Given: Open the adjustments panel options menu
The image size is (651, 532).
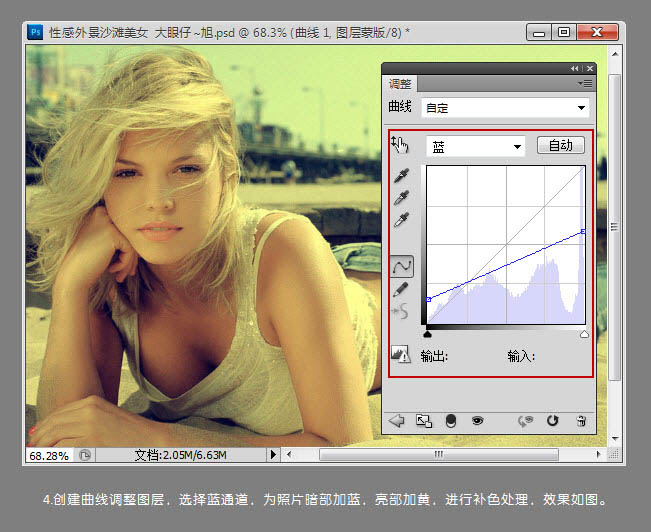Looking at the screenshot, I should [x=585, y=83].
